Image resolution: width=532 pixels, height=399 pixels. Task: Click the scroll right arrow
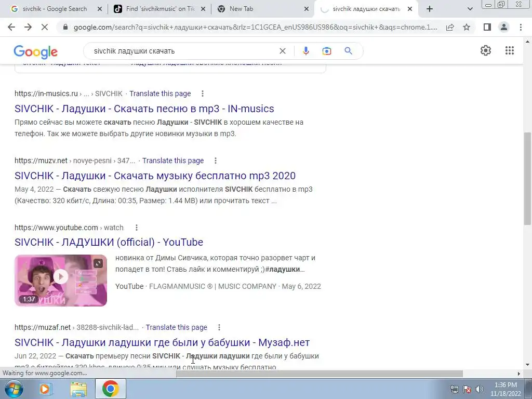[519, 374]
